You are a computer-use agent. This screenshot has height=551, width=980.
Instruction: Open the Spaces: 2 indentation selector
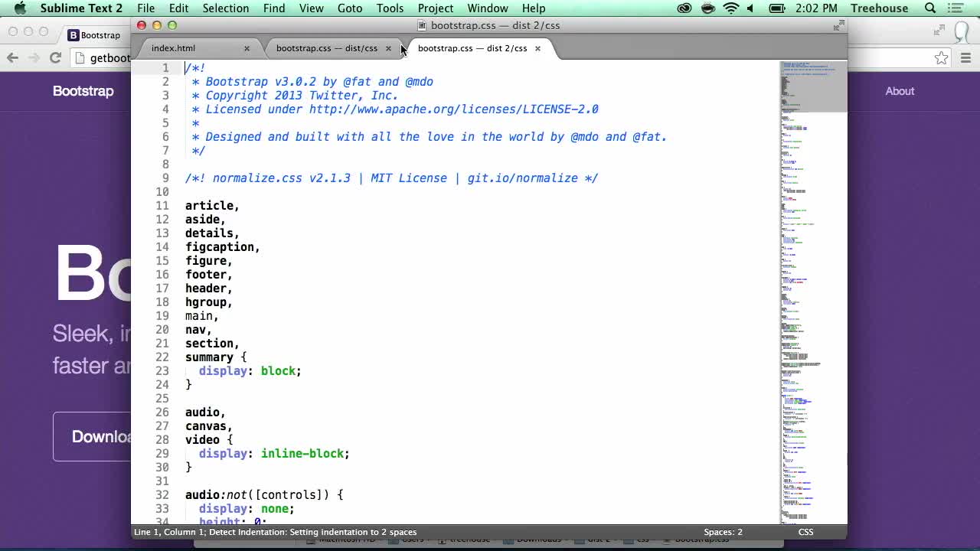pyautogui.click(x=723, y=532)
